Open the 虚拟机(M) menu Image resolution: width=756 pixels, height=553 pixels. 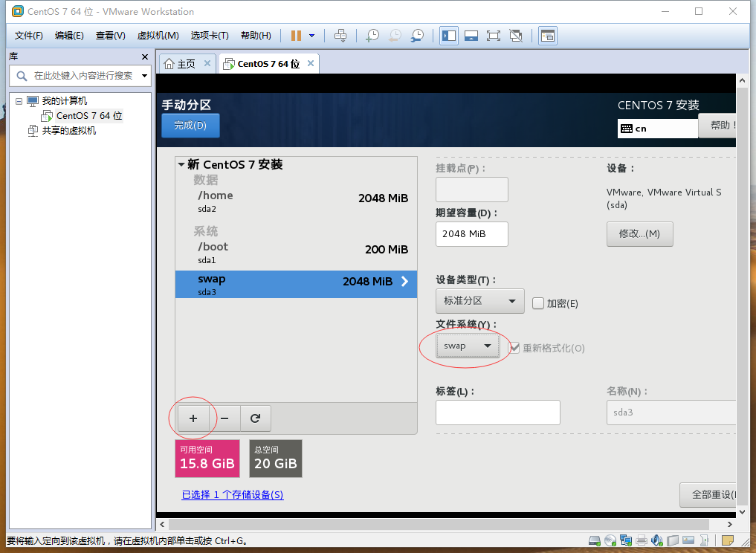coord(158,36)
